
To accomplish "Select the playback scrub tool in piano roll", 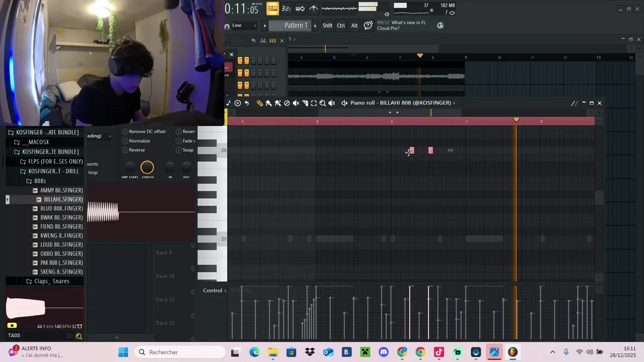I will coord(332,103).
